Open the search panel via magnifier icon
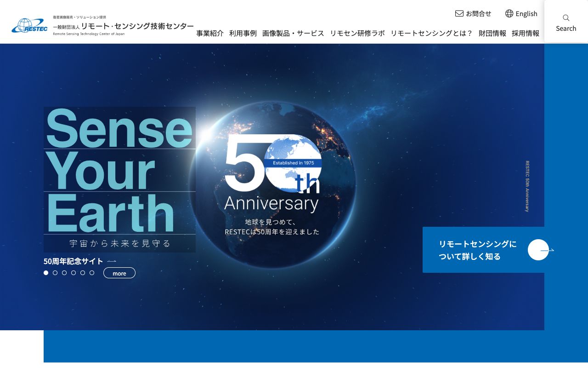 coord(565,17)
